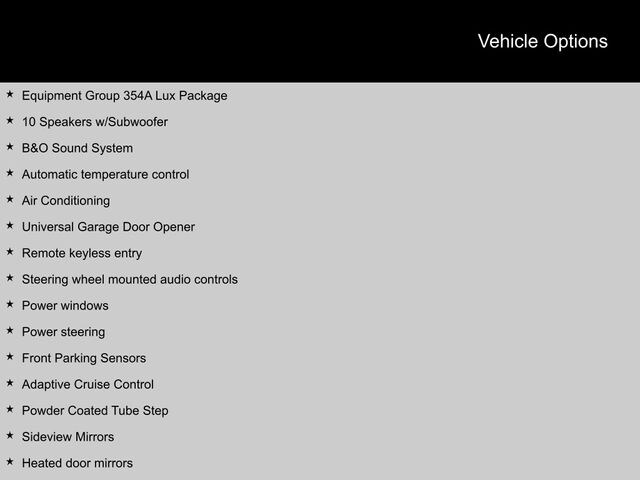The width and height of the screenshot is (640, 480).
Task: Click Steering wheel mounted audio controls text
Action: 129,279
